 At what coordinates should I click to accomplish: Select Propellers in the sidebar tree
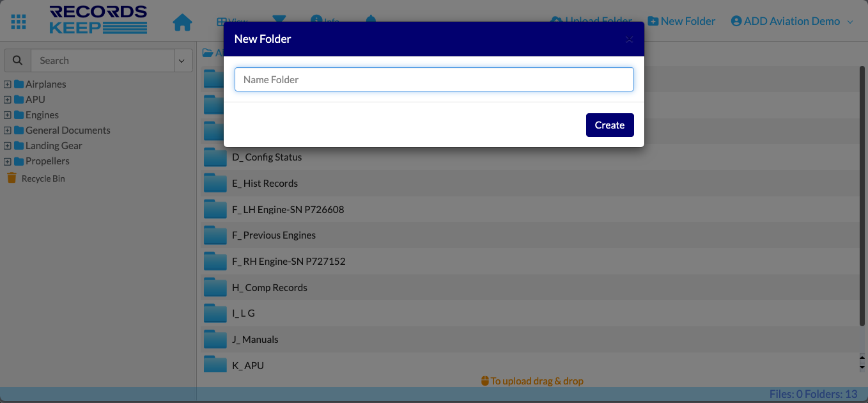point(47,161)
